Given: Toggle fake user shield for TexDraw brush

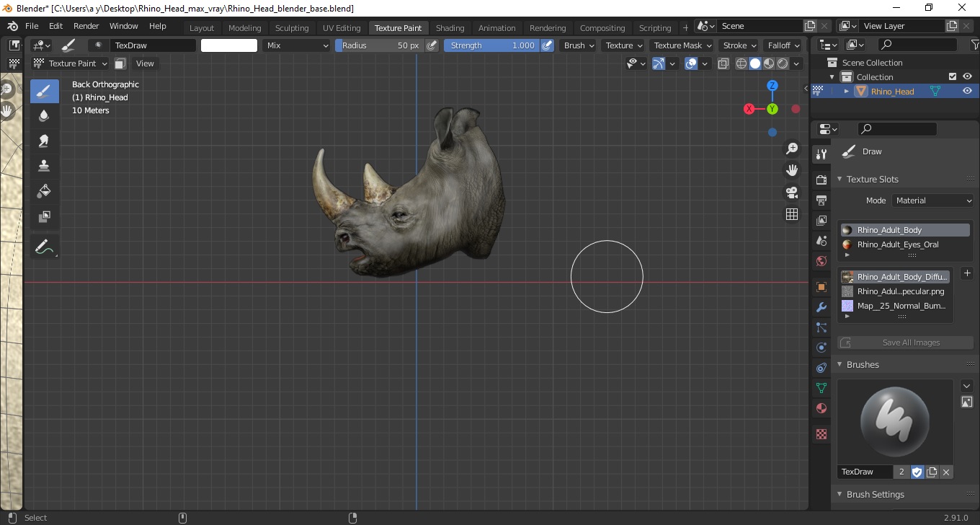Looking at the screenshot, I should [917, 472].
